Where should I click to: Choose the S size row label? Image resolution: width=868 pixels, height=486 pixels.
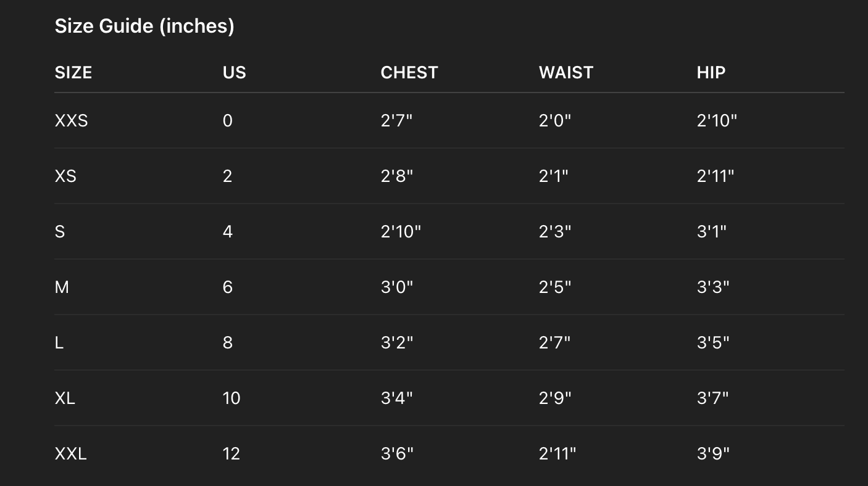tap(60, 231)
